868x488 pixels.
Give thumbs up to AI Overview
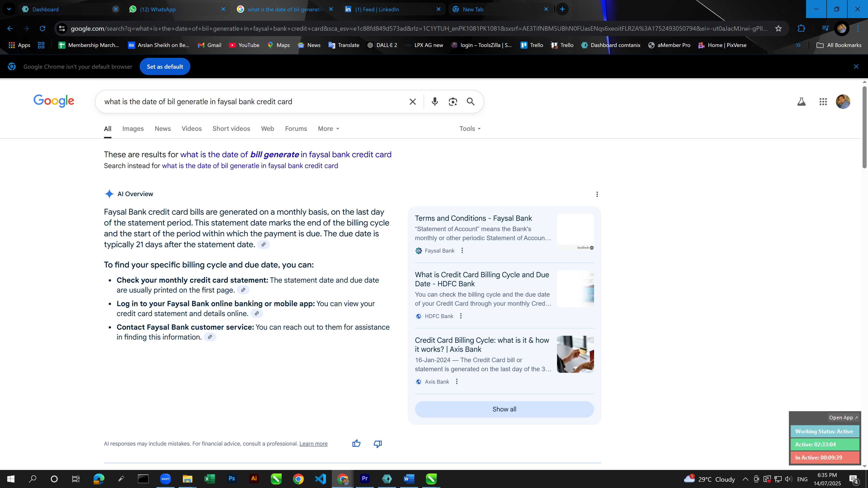(356, 443)
